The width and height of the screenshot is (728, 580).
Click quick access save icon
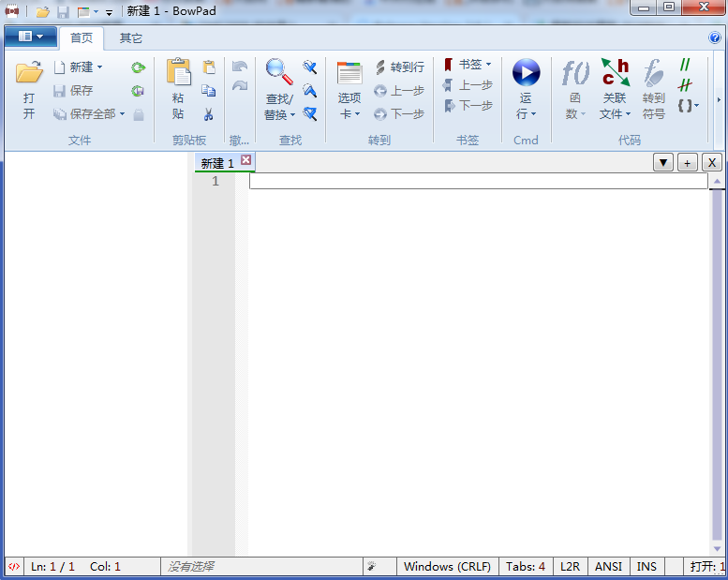[x=63, y=11]
